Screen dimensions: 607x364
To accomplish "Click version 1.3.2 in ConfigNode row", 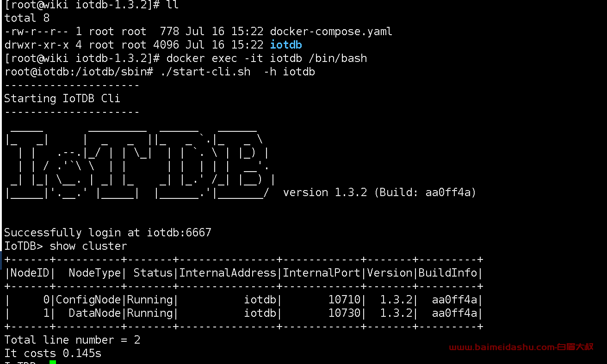I will pos(396,300).
